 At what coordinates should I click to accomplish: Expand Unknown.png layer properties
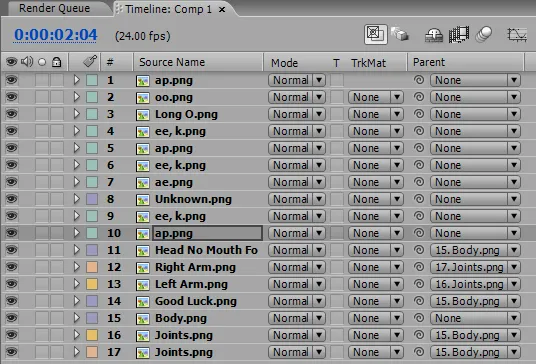pos(77,199)
